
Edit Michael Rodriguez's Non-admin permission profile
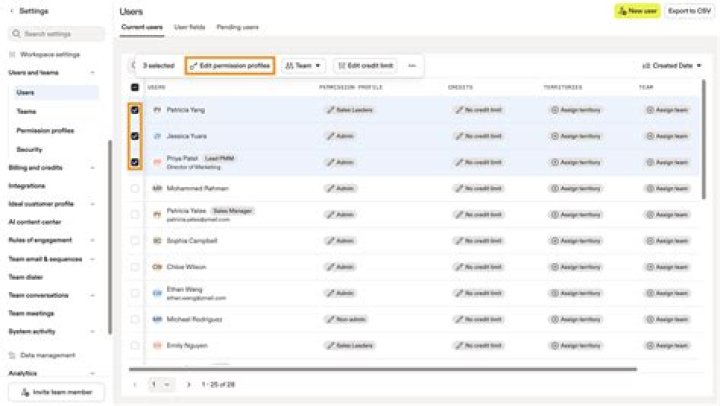pos(346,319)
